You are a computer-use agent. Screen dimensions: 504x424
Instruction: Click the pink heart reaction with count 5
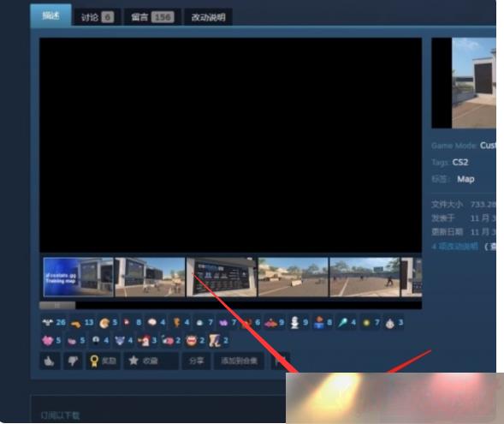point(51,340)
